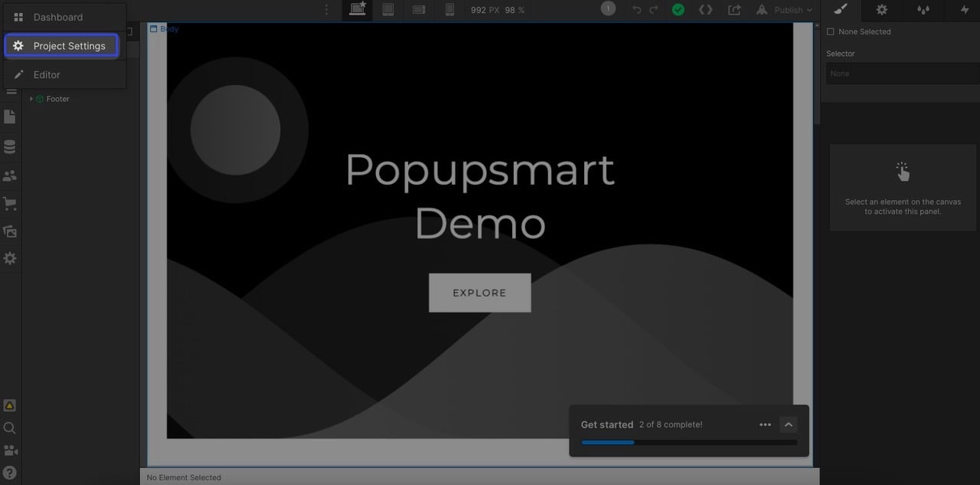Viewport: 980px width, 485px height.
Task: Open the video tutorials icon
Action: tap(10, 451)
